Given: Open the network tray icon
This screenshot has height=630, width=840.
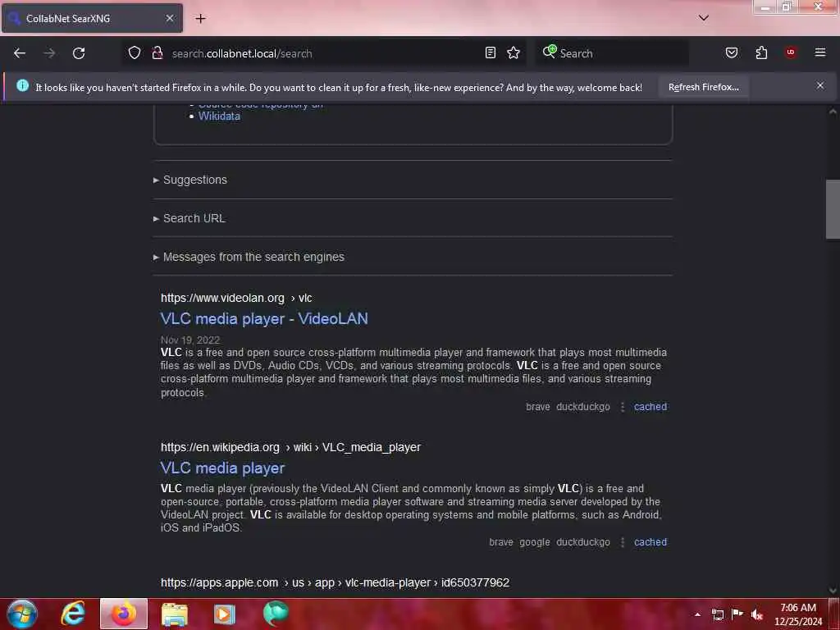Looking at the screenshot, I should coord(718,614).
